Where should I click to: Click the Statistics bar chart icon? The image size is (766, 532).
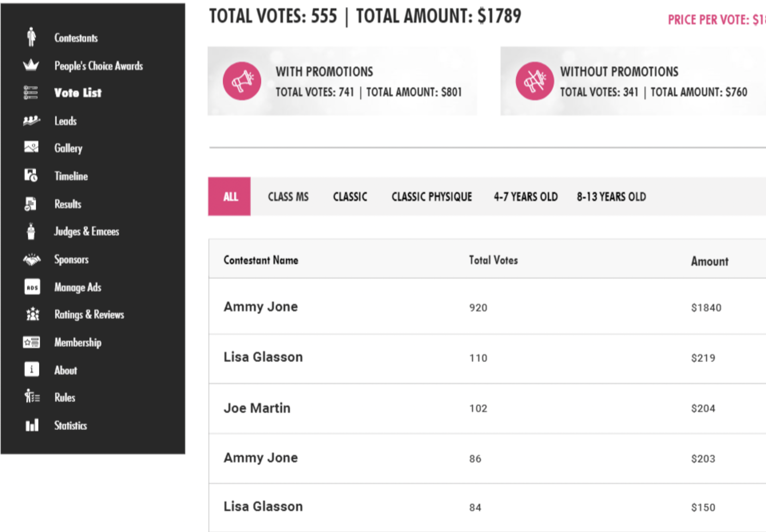[32, 425]
